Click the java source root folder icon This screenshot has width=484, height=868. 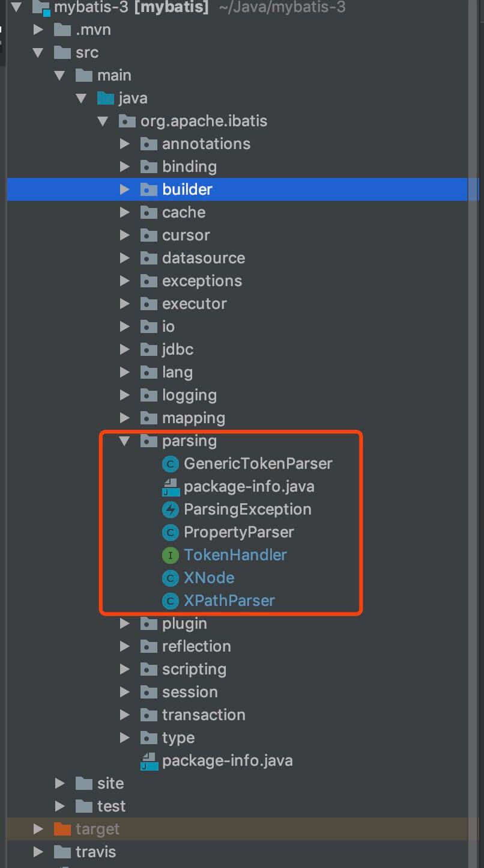[105, 98]
